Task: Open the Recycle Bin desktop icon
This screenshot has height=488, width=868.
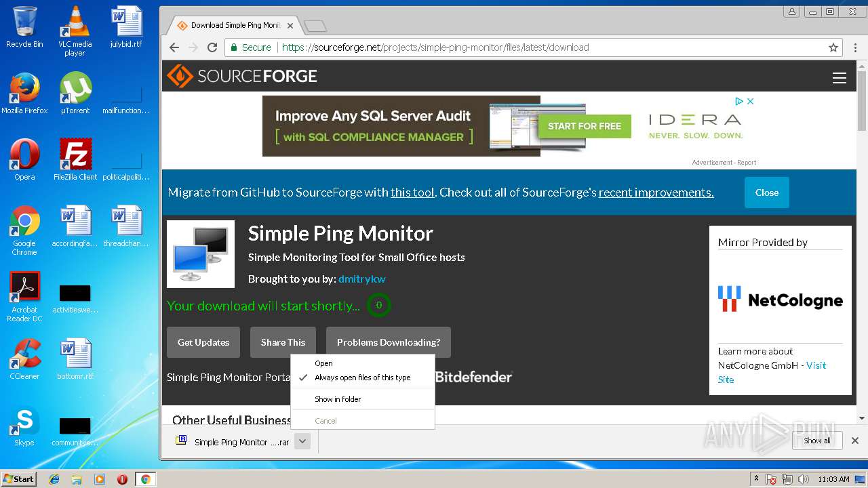Action: [x=24, y=27]
